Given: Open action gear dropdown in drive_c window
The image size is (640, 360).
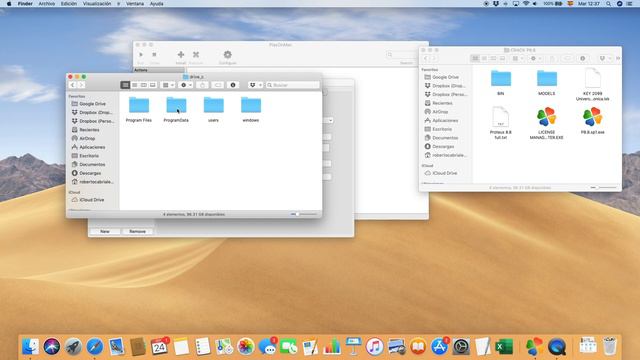Looking at the screenshot, I should coord(186,85).
